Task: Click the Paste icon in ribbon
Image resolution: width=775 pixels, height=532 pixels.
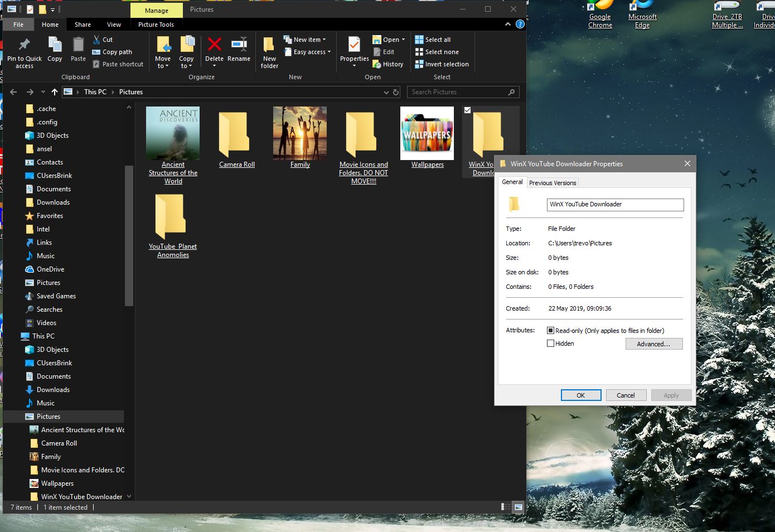Action: click(x=78, y=45)
